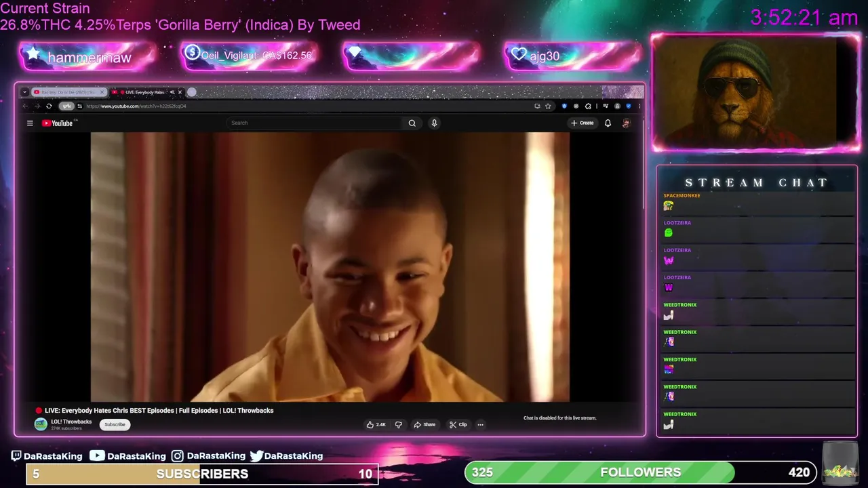Dislike the live video

[399, 424]
